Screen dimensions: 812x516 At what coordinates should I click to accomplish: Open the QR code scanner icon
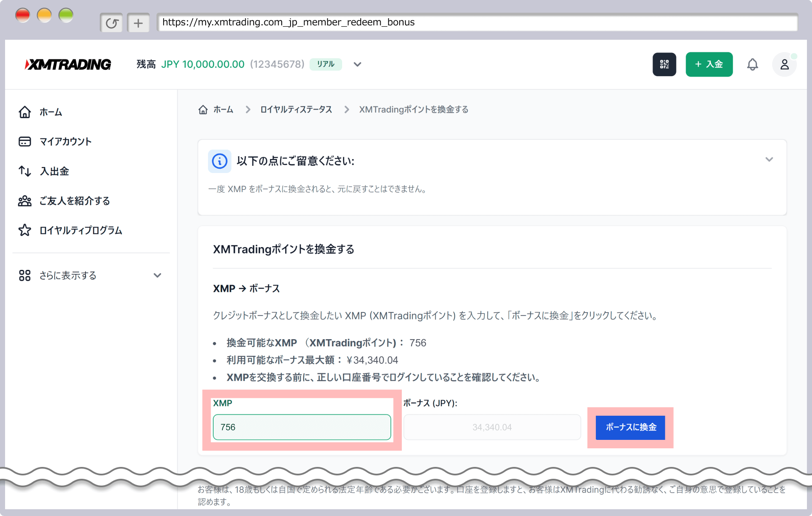(x=664, y=64)
